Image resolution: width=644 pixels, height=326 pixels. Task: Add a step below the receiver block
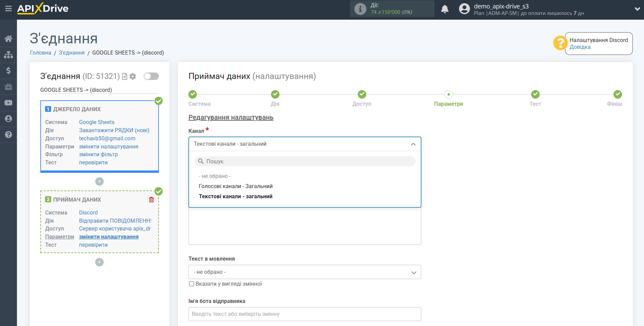(99, 262)
